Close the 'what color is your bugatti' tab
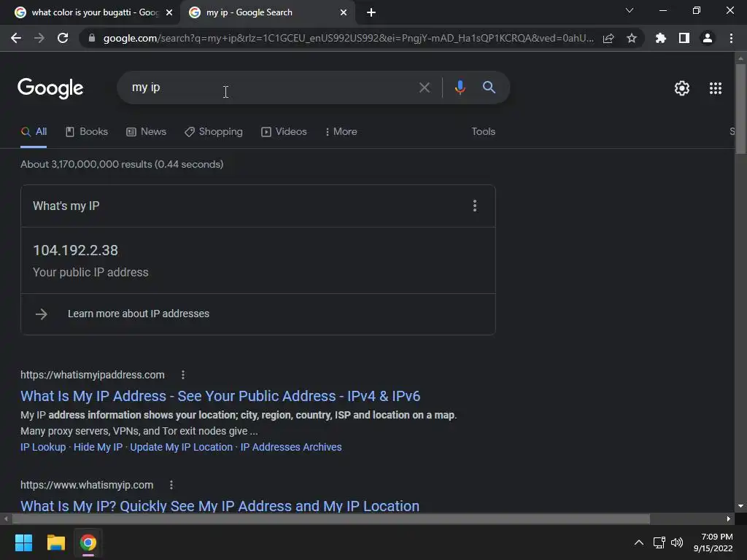This screenshot has width=747, height=560. pos(169,12)
